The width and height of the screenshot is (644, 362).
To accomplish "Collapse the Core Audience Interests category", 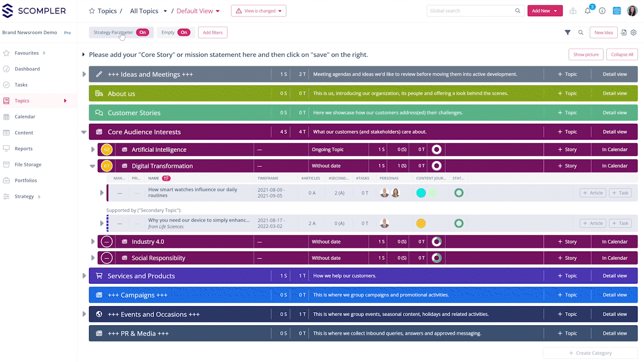I will [84, 132].
